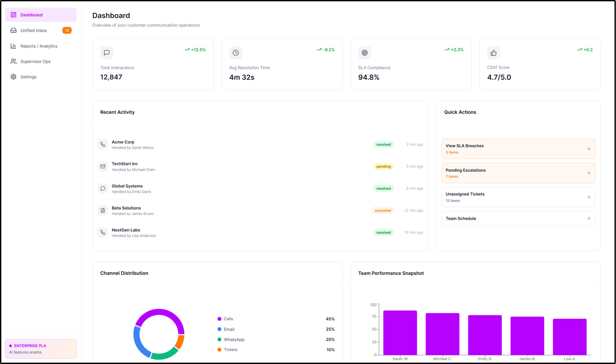Image resolution: width=616 pixels, height=364 pixels.
Task: Click the clock icon on Avg Resolution Time card
Action: tap(235, 53)
